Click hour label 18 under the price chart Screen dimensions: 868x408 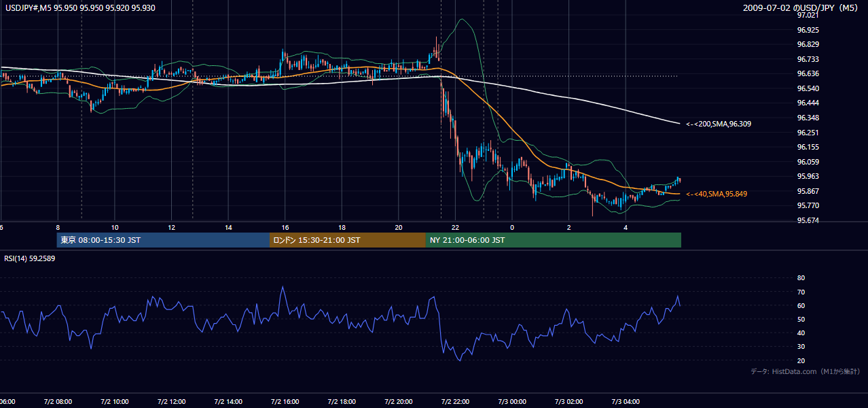tap(342, 228)
